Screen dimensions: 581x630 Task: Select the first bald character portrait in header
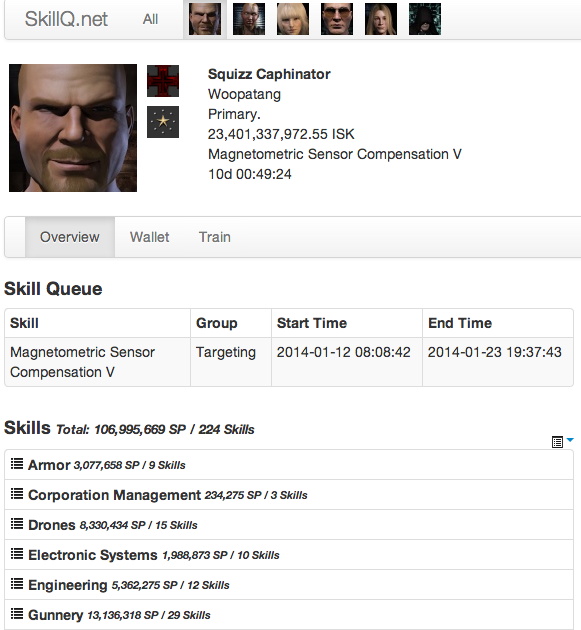click(x=205, y=19)
